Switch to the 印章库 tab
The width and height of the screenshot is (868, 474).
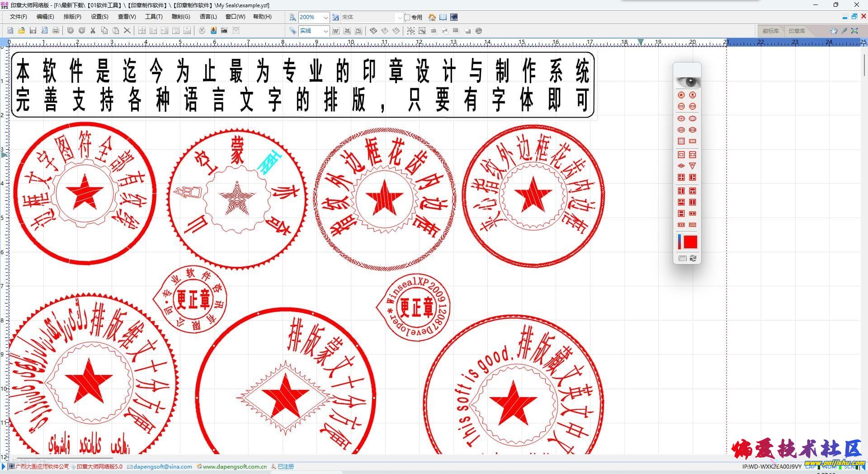coord(797,31)
